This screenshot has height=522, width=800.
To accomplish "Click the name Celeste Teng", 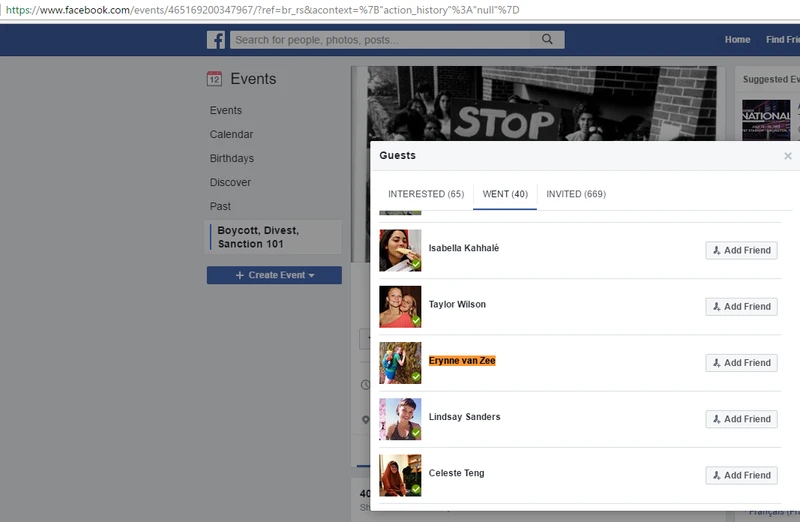I will tap(456, 473).
